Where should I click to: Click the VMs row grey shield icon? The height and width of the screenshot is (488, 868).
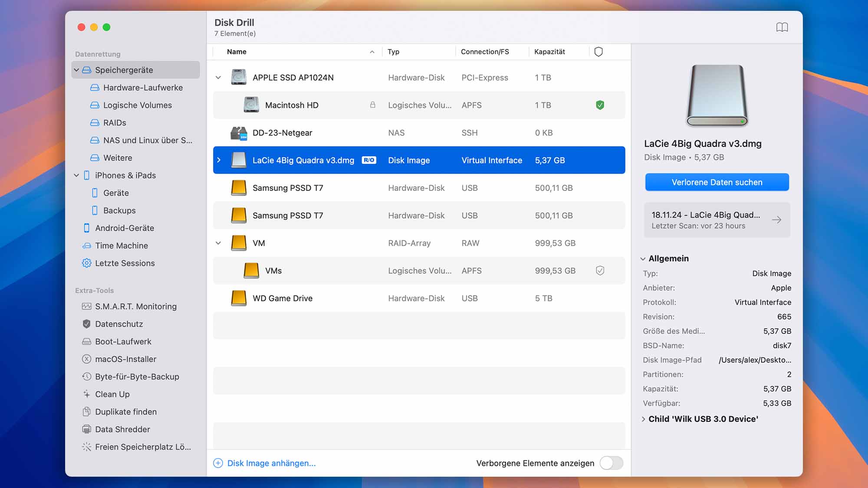coord(600,271)
